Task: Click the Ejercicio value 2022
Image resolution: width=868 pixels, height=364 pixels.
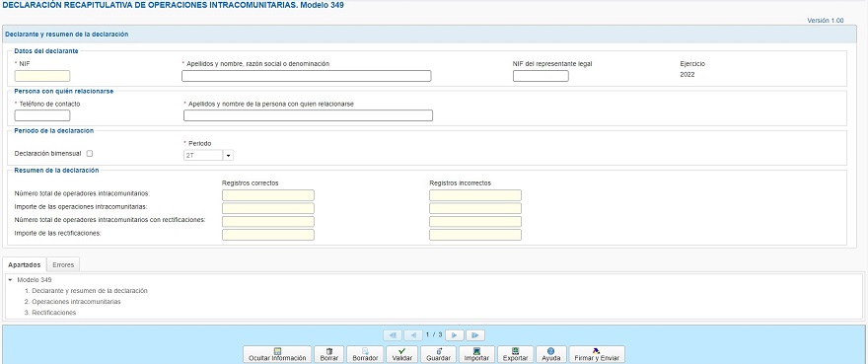Action: coord(687,74)
